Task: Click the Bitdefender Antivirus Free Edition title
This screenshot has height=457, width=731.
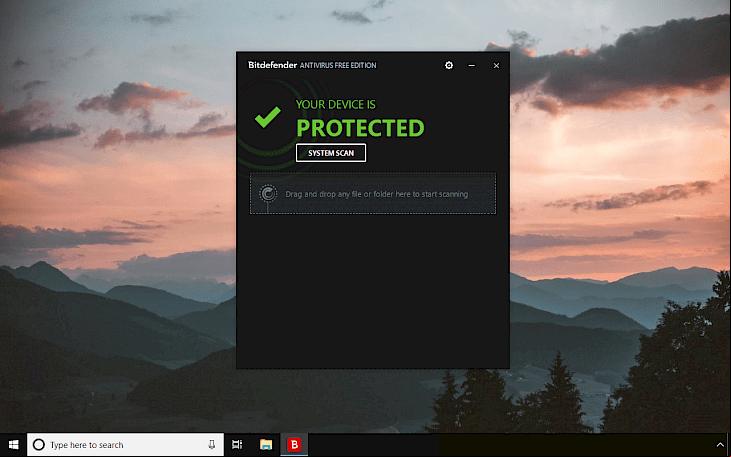Action: 312,65
